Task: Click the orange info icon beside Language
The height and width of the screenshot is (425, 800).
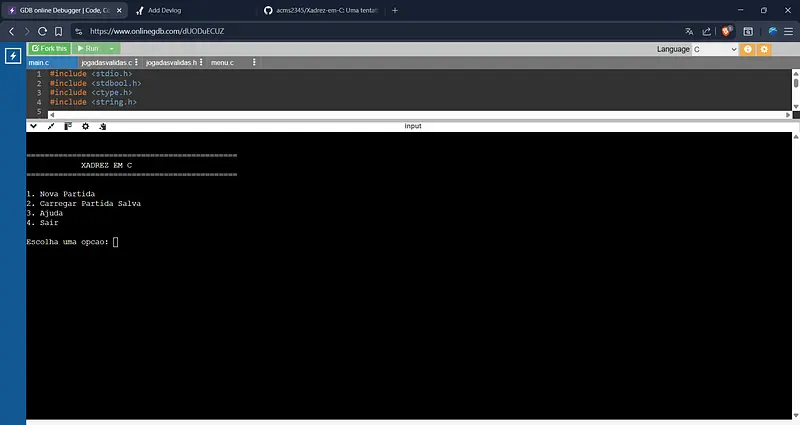Action: pos(748,49)
